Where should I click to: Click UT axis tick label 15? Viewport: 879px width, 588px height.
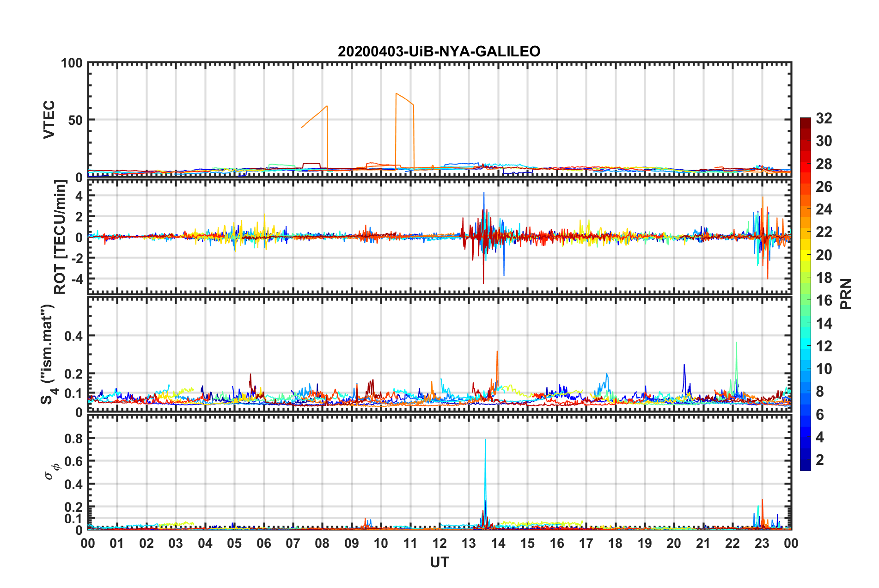(527, 543)
